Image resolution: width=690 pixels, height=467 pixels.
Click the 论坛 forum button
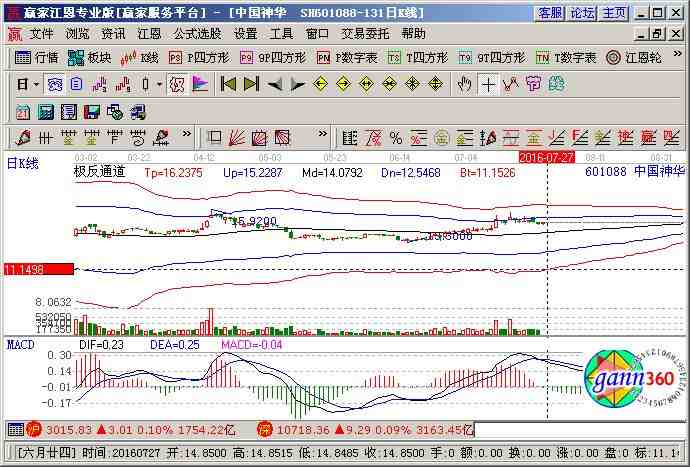pos(582,13)
